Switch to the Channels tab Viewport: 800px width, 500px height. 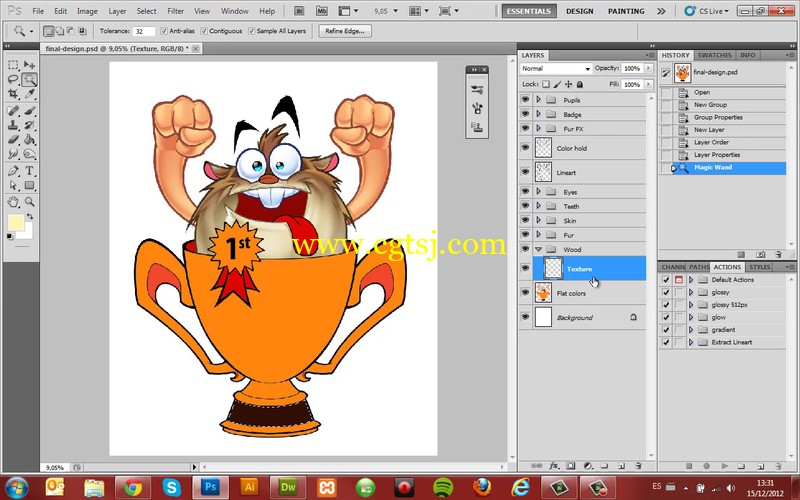point(673,267)
